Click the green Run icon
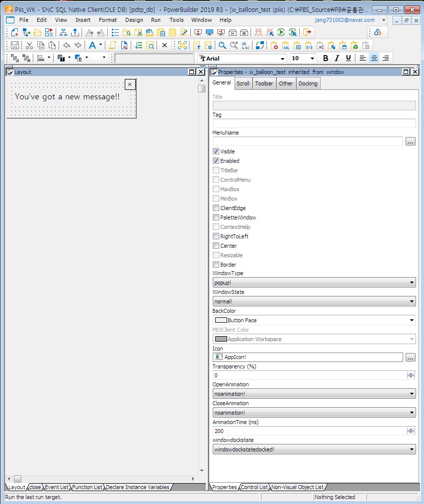This screenshot has width=424, height=504. coord(281,32)
